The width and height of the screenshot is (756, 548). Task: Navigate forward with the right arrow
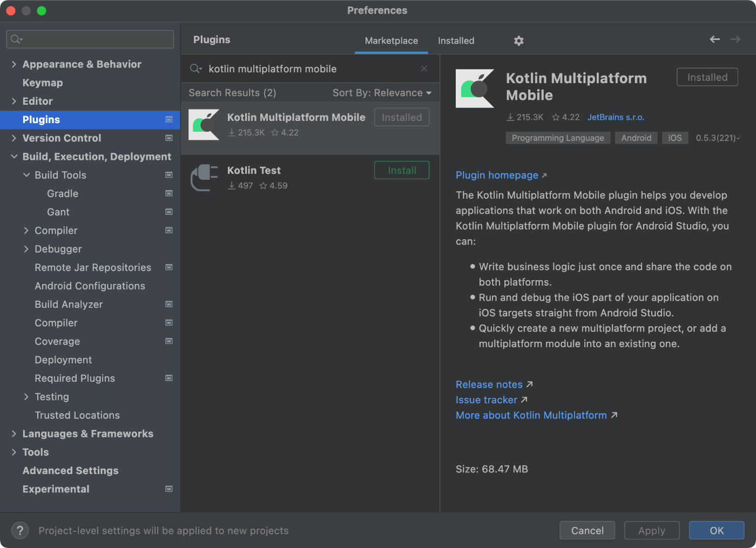tap(735, 39)
